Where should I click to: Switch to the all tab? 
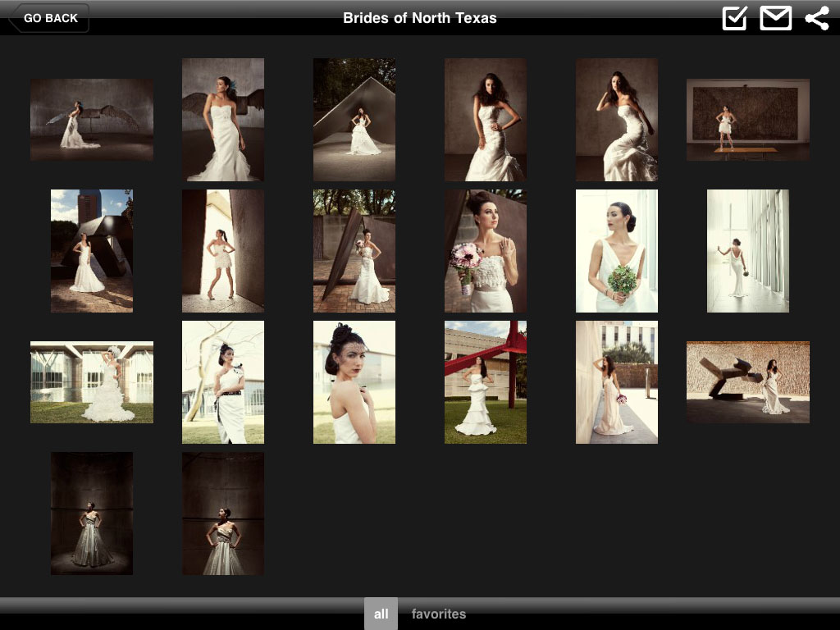pos(381,614)
